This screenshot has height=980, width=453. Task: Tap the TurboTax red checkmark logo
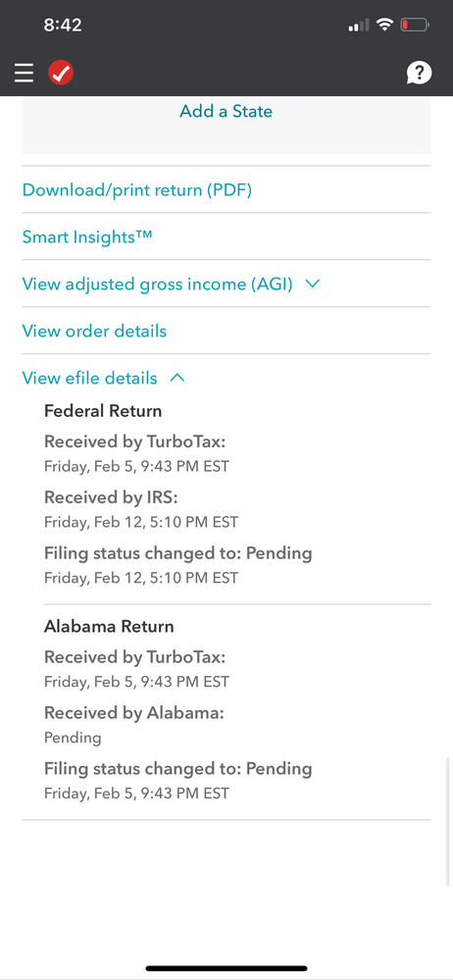[61, 74]
